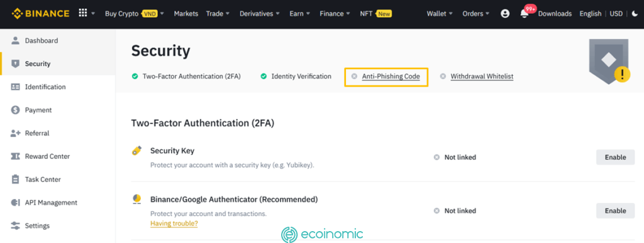Click the gray x beside Anti-Phishing Code
Screen dimensions: 644x243
354,76
